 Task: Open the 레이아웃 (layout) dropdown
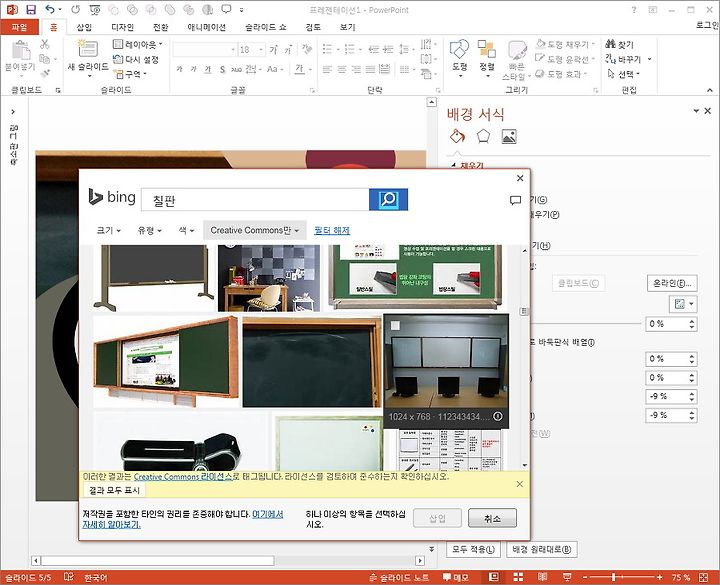[138, 44]
